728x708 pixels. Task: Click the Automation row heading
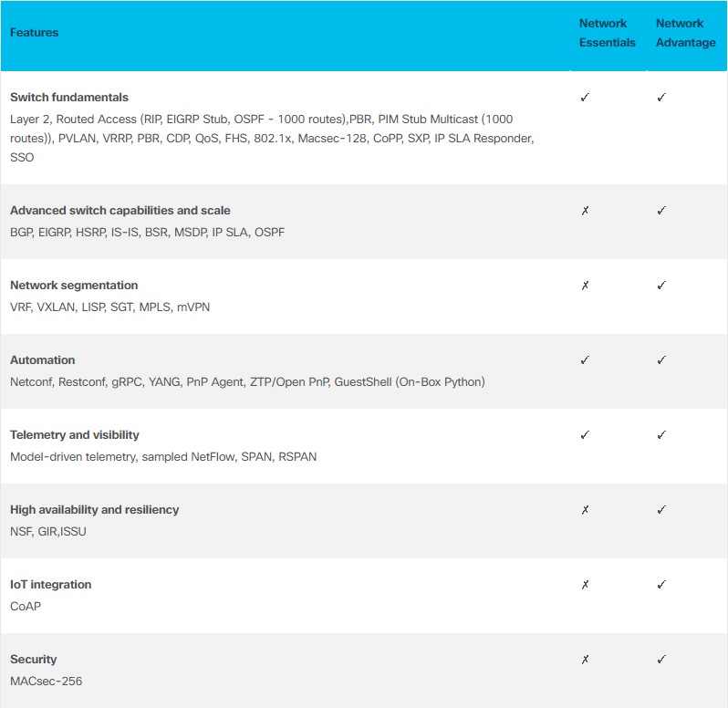pos(43,360)
